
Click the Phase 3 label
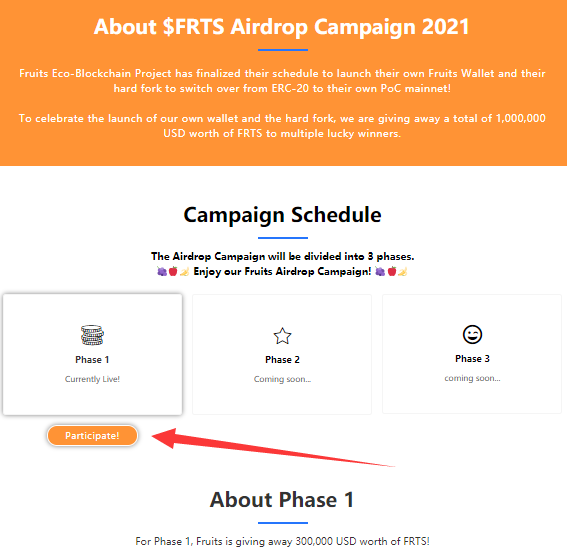coord(472,359)
